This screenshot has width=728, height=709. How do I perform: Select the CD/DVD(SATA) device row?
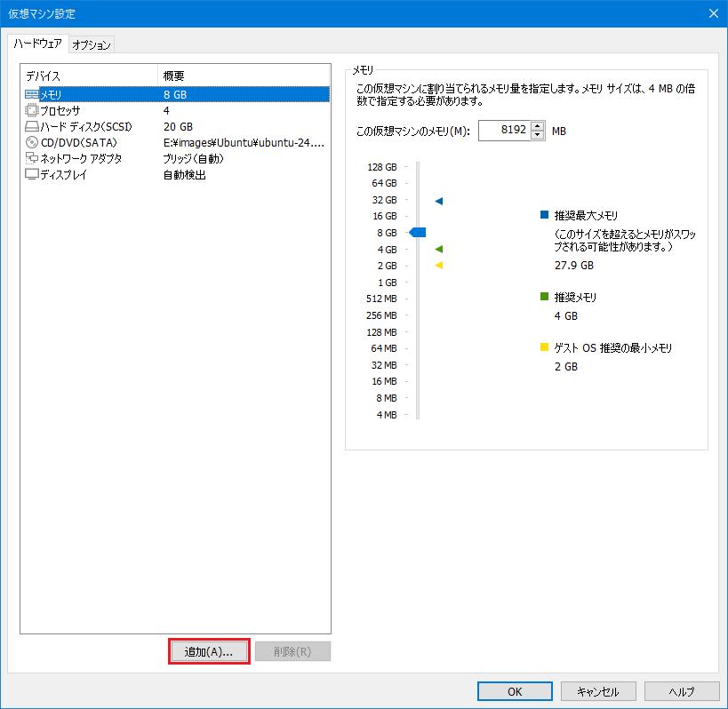pyautogui.click(x=177, y=142)
